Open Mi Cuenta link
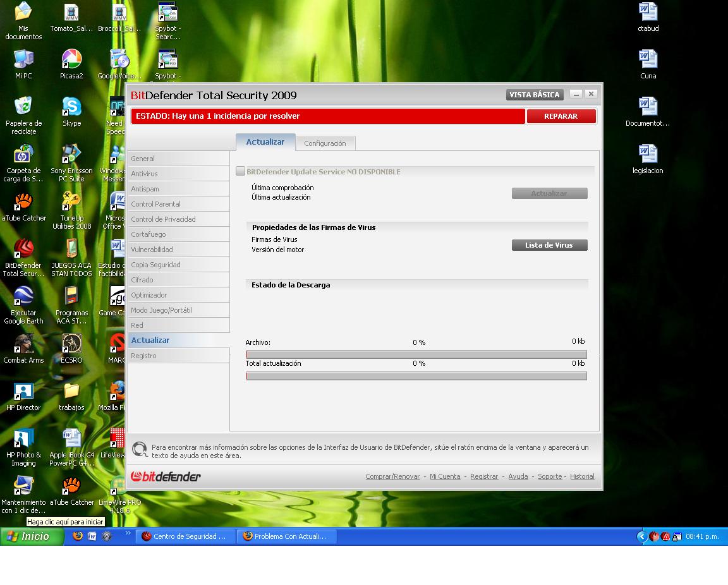Image resolution: width=728 pixels, height=585 pixels. click(x=445, y=476)
